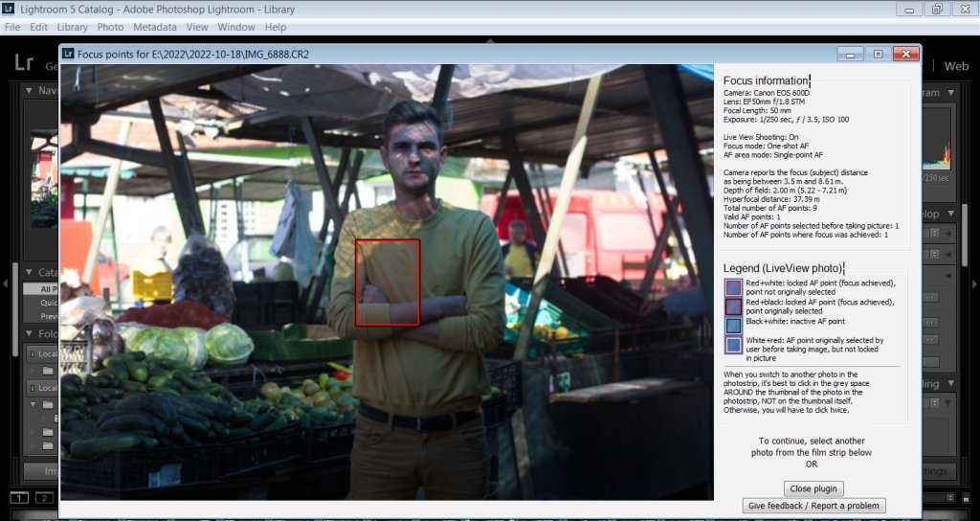The width and height of the screenshot is (980, 521).
Task: Open the Keyword Tags dropdown in Keywording
Action: coord(933,405)
